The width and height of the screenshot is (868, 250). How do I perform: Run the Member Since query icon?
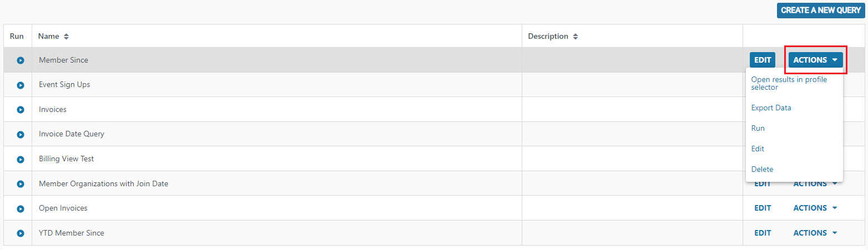tap(21, 60)
